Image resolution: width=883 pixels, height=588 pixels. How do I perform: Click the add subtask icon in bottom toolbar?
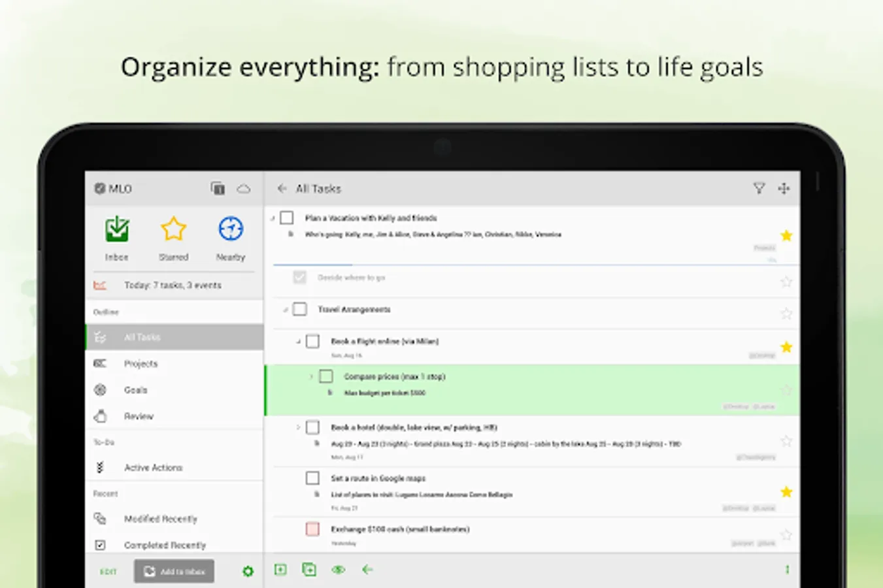click(309, 570)
